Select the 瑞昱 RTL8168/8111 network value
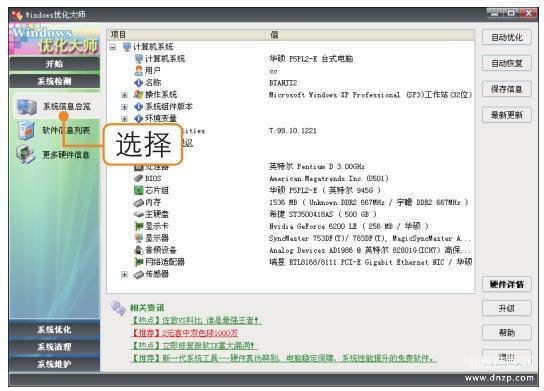This screenshot has height=391, width=544. click(x=370, y=262)
